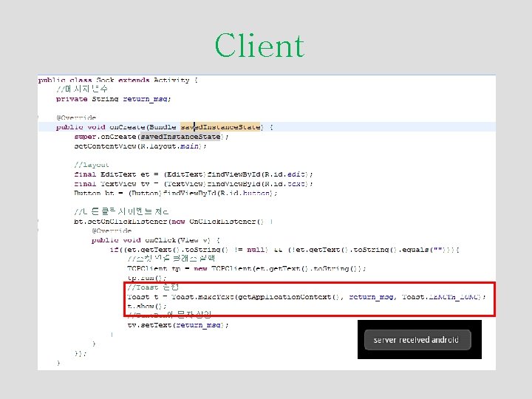Image resolution: width=532 pixels, height=399 pixels.
Task: Select the "final TextView tv" declaration line
Action: (x=194, y=184)
